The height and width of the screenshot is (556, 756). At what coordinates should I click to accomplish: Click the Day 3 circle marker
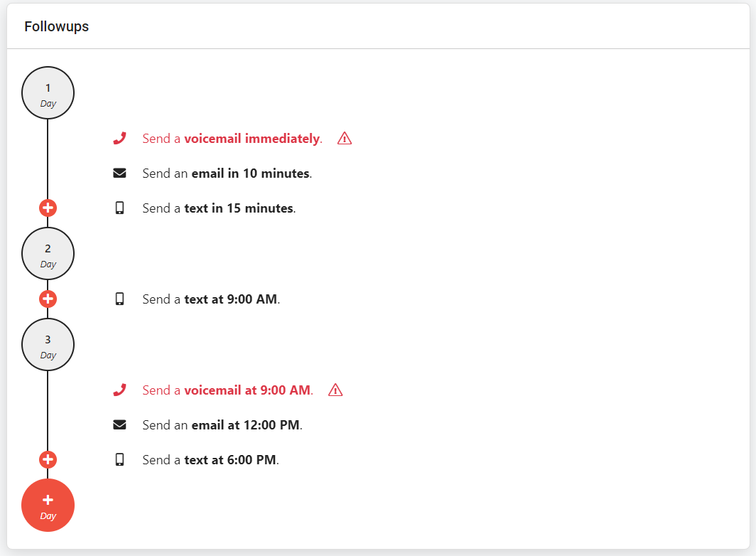48,345
